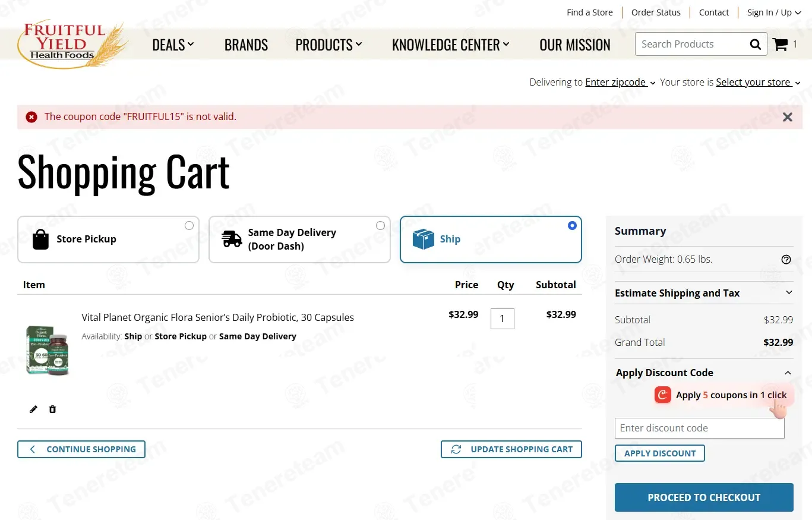812x520 pixels.
Task: Open the Our Mission menu item
Action: tap(575, 45)
